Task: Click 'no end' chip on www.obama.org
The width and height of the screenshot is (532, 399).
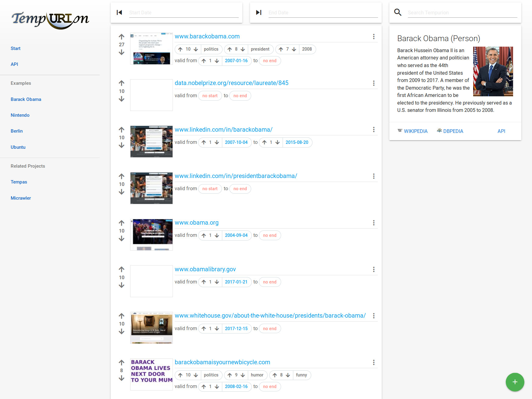Action: click(x=270, y=236)
